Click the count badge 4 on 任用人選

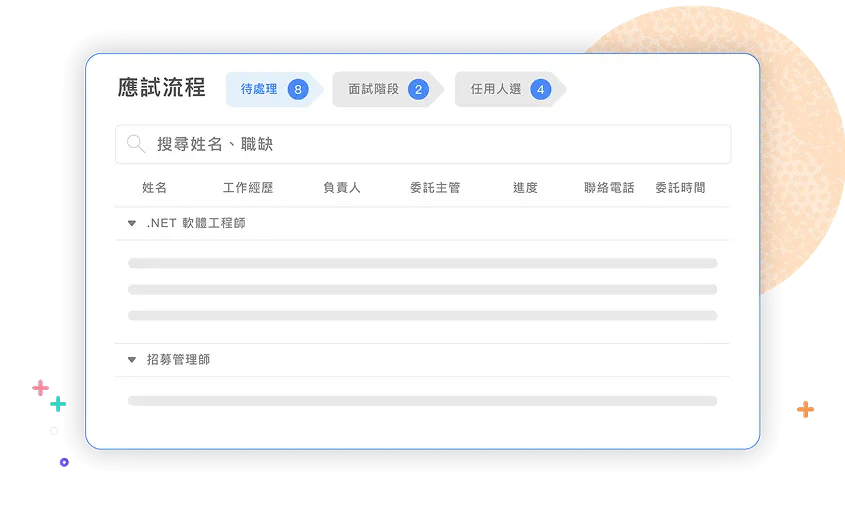[x=541, y=89]
